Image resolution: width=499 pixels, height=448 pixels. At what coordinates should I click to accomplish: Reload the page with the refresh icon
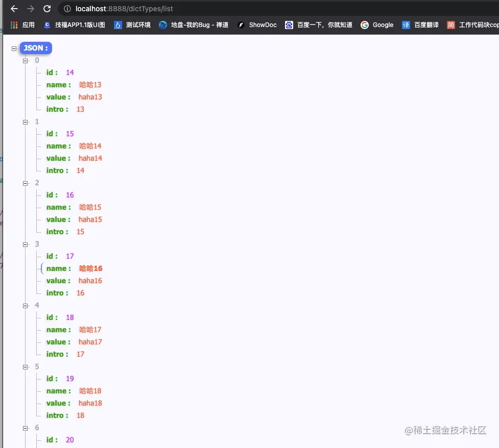click(x=47, y=9)
